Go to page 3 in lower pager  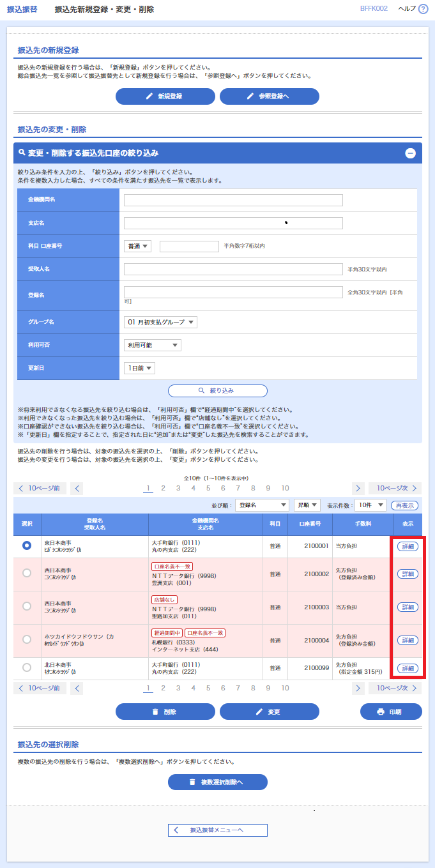(178, 688)
